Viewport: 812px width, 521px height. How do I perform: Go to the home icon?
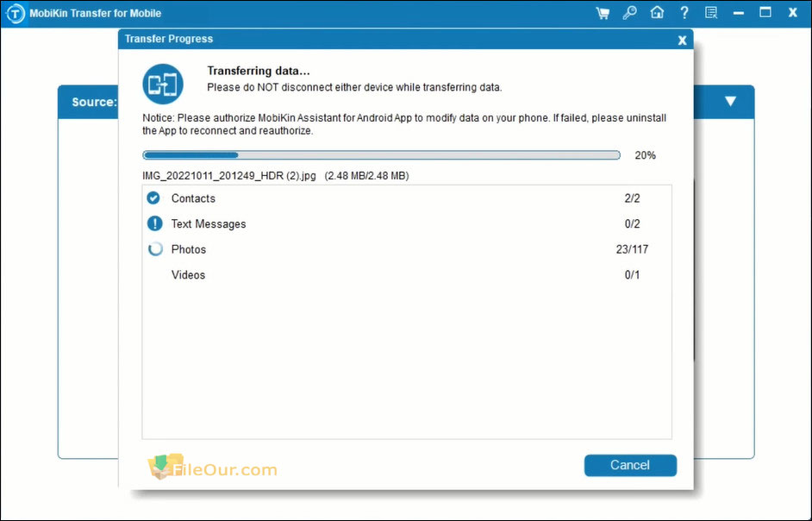(657, 12)
